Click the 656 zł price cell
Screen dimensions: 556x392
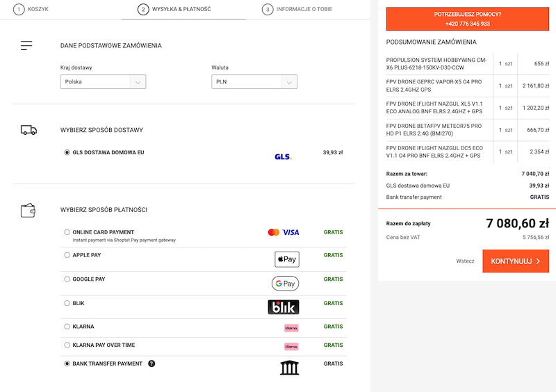tap(541, 64)
